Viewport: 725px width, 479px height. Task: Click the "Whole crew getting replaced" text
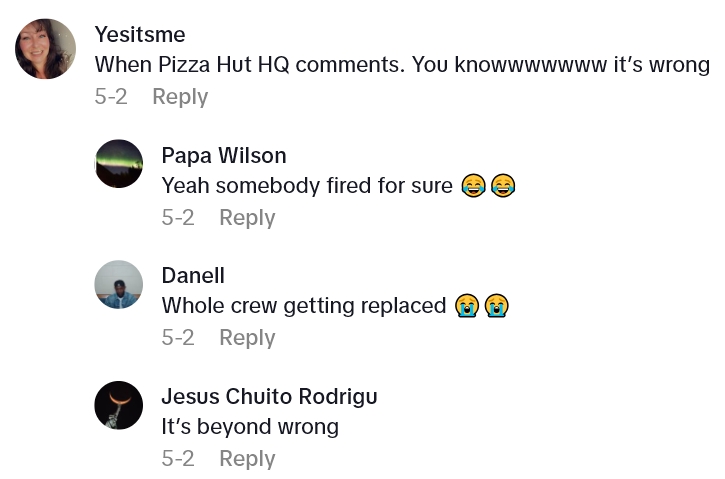pyautogui.click(x=304, y=306)
